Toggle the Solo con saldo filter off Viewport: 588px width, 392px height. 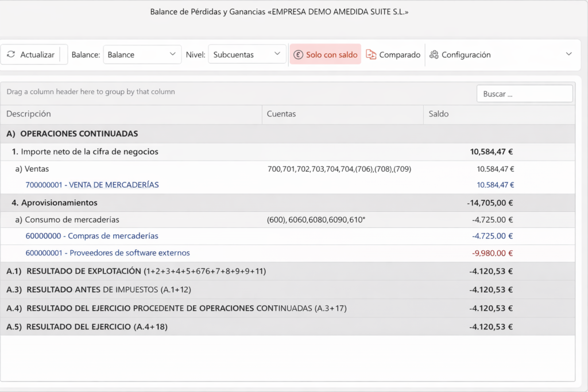(325, 54)
